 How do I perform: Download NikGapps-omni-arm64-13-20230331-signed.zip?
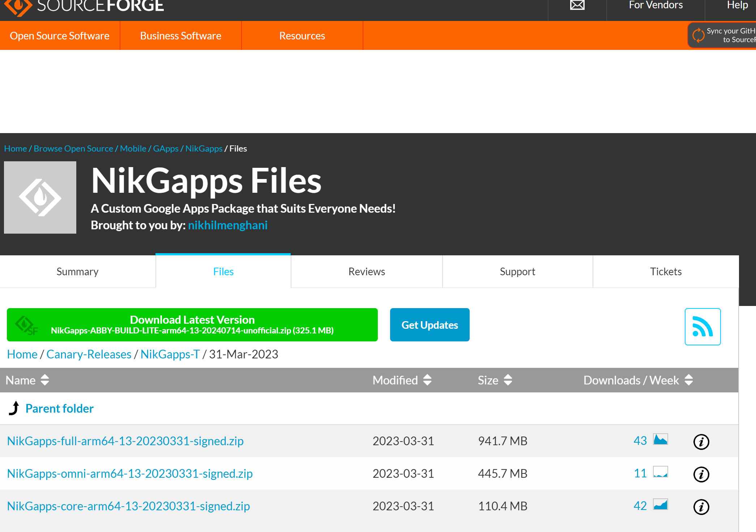coord(130,473)
